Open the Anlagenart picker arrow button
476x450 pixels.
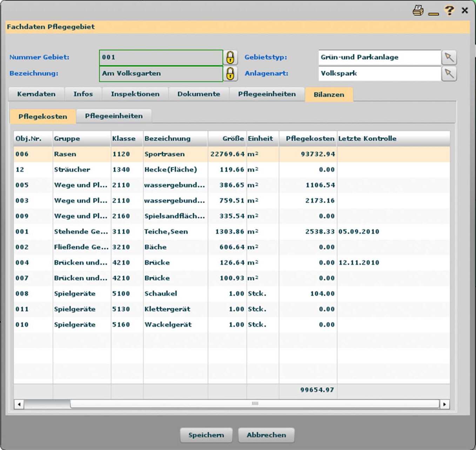449,74
